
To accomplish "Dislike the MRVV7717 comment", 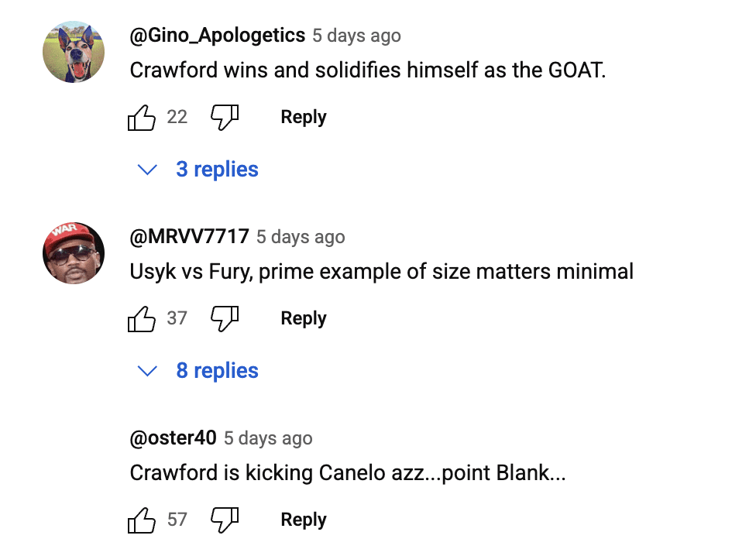I will click(225, 319).
